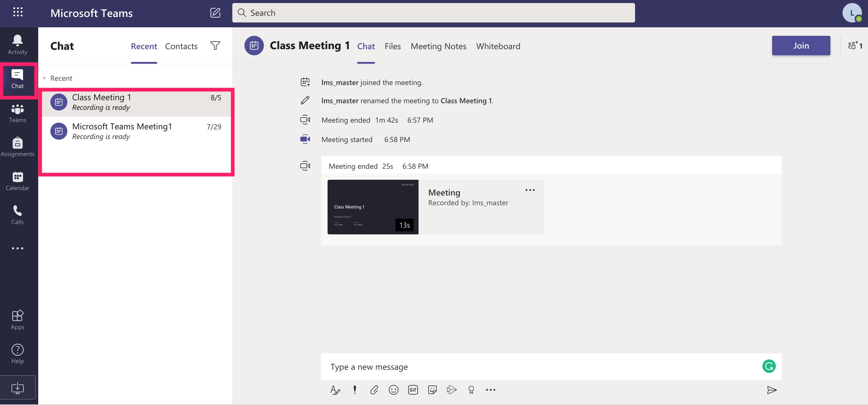Click the Grammarly icon in message box
This screenshot has height=405, width=868.
point(769,366)
